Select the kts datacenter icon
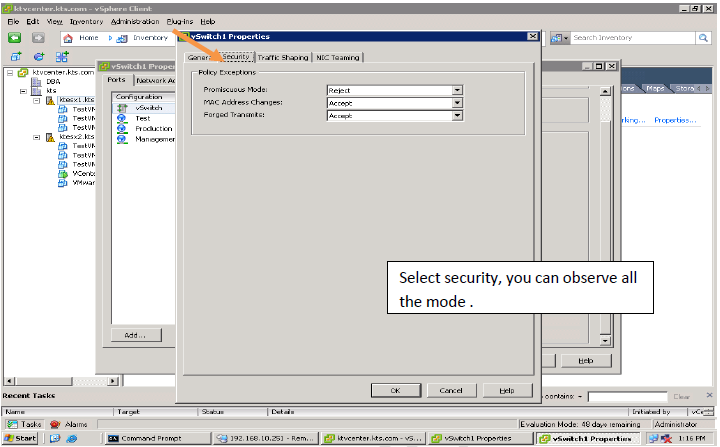 [36, 91]
